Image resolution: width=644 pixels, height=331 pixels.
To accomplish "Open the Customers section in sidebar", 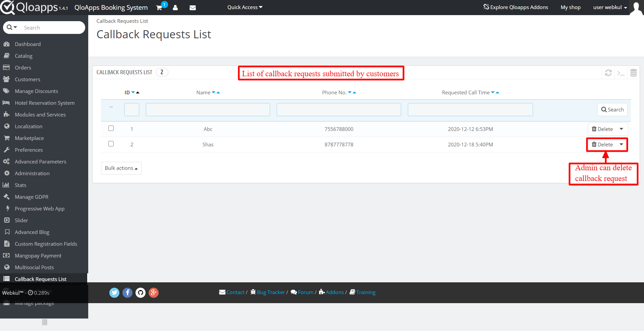I will point(27,79).
